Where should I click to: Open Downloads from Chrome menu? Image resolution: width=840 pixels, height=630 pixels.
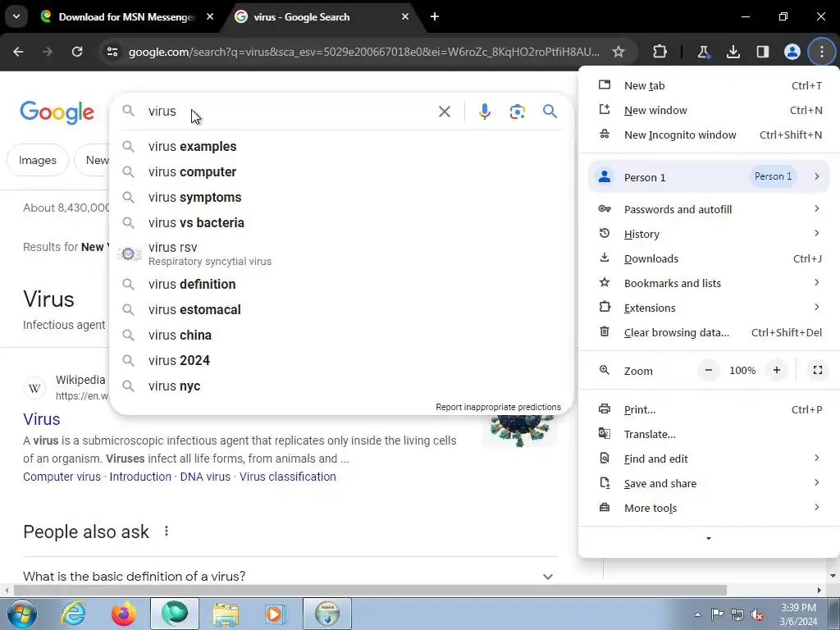(x=709, y=258)
